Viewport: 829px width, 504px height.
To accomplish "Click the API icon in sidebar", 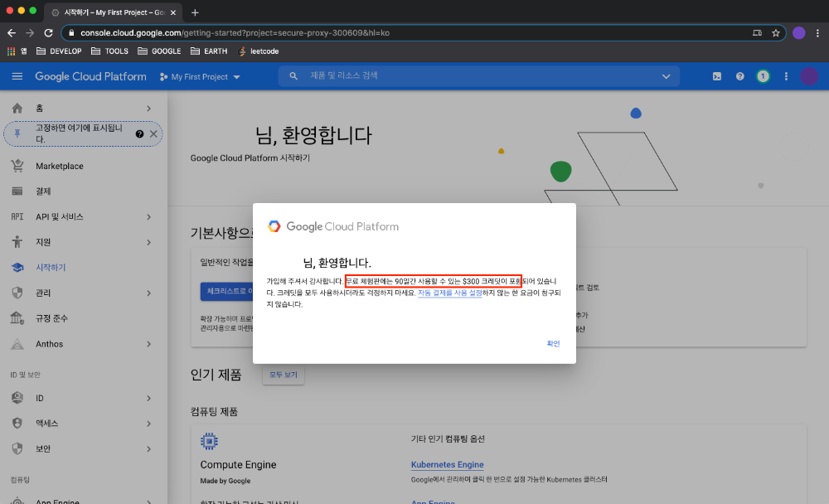I will 17,216.
